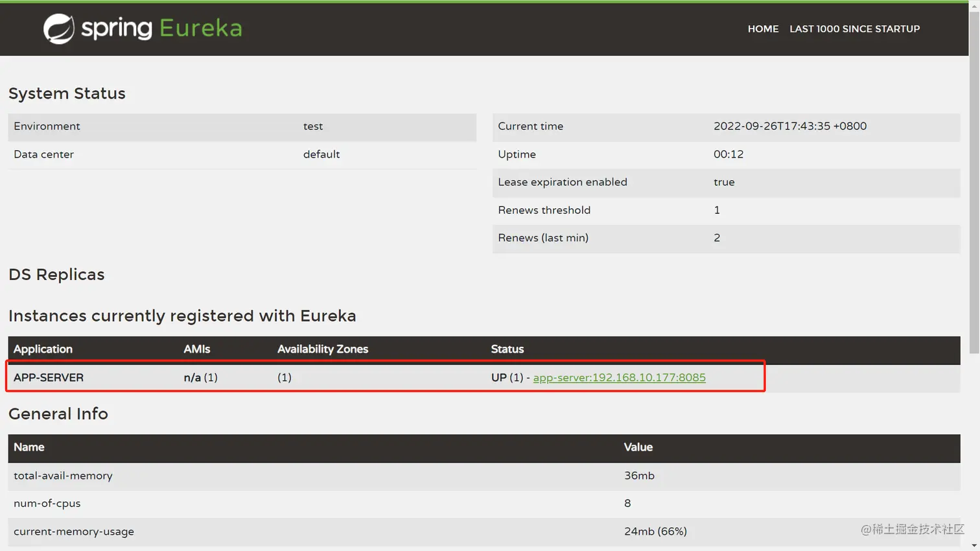Click the Value column header
Viewport: 980px width, 551px height.
(x=638, y=447)
